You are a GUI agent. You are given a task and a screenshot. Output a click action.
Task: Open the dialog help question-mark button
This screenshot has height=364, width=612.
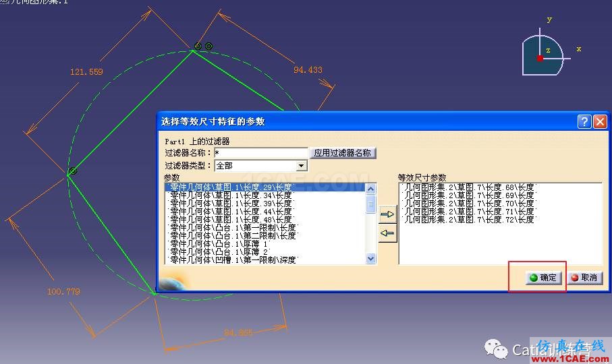584,122
